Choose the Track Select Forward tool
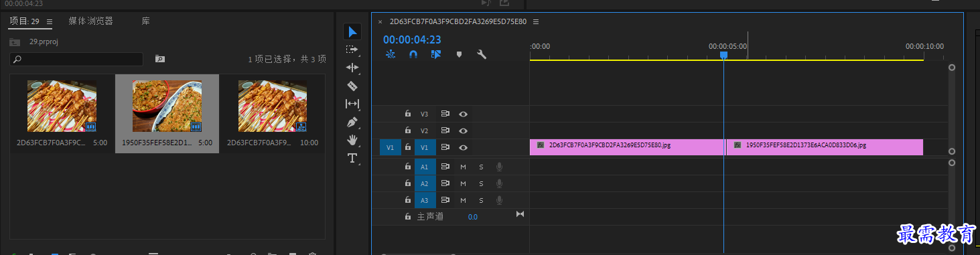980x255 pixels. point(352,50)
